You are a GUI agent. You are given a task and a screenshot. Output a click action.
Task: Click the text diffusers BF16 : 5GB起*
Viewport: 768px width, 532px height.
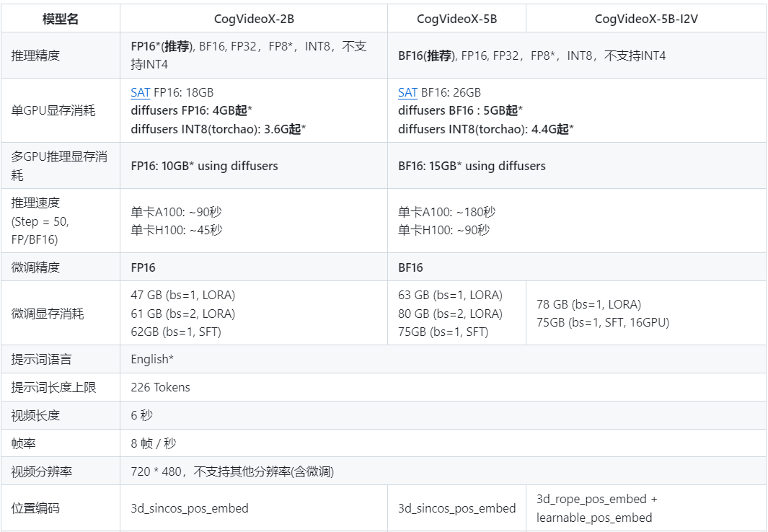460,110
